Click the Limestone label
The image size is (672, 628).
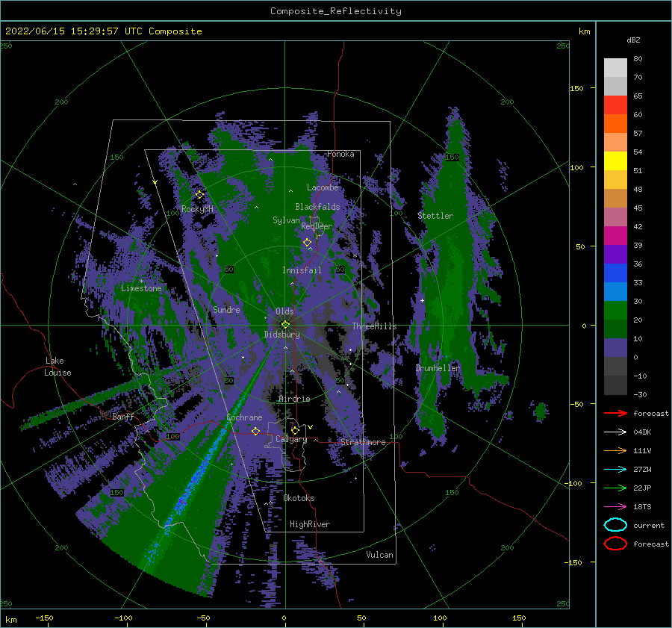click(141, 288)
